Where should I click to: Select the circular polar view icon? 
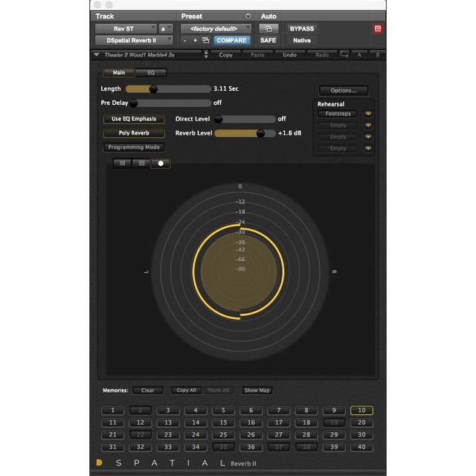pos(160,163)
